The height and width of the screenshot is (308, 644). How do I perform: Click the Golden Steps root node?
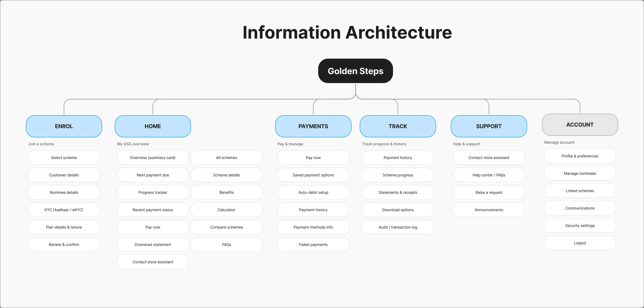tap(355, 71)
